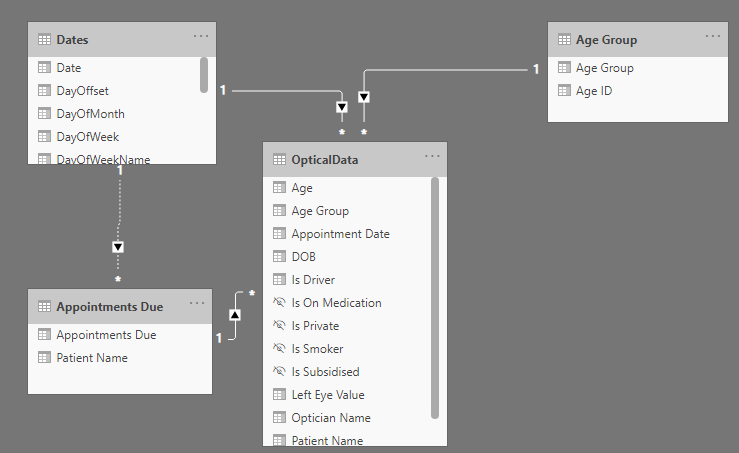The image size is (739, 453).
Task: Click the Age Group table header icon
Action: [x=564, y=40]
